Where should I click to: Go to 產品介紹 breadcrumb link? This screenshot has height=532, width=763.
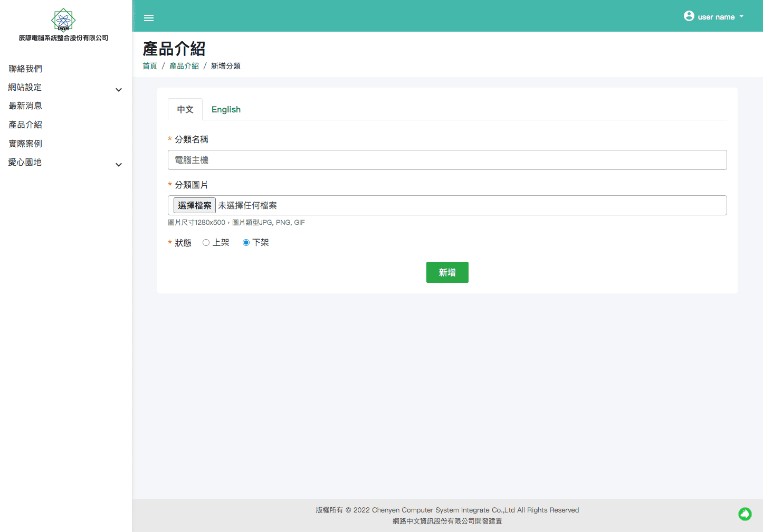tap(184, 66)
